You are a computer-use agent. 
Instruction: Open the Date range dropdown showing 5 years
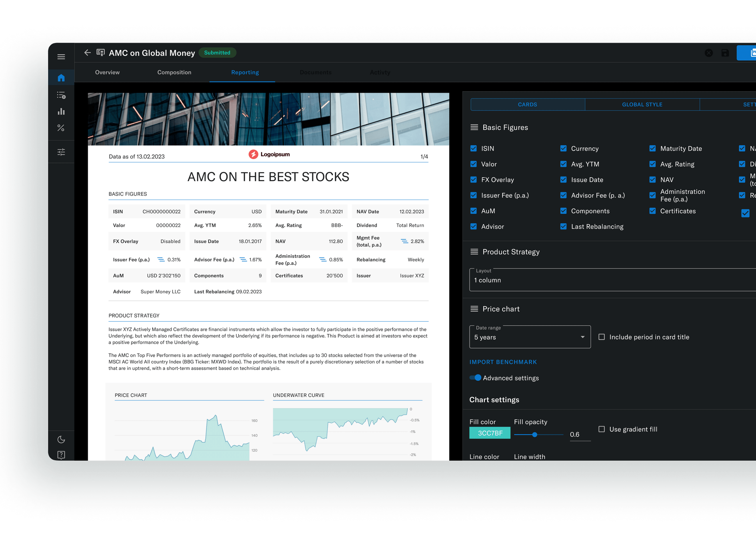(x=529, y=337)
